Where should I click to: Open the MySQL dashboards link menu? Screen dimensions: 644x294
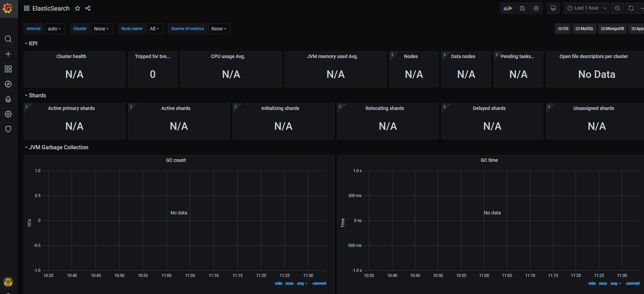(x=584, y=29)
